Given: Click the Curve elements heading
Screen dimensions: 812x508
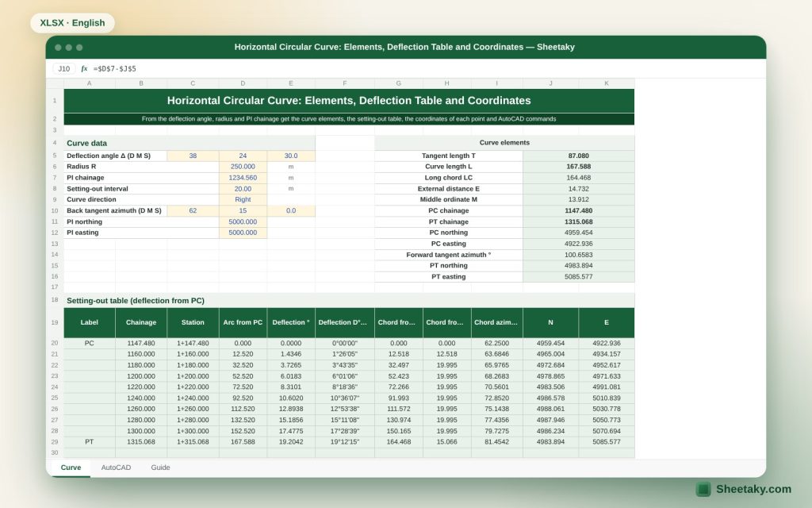Looking at the screenshot, I should (x=504, y=143).
